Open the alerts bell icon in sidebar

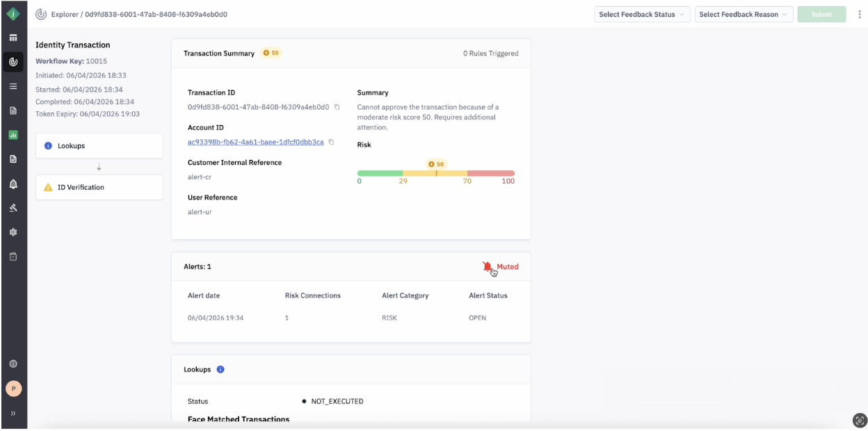[13, 184]
